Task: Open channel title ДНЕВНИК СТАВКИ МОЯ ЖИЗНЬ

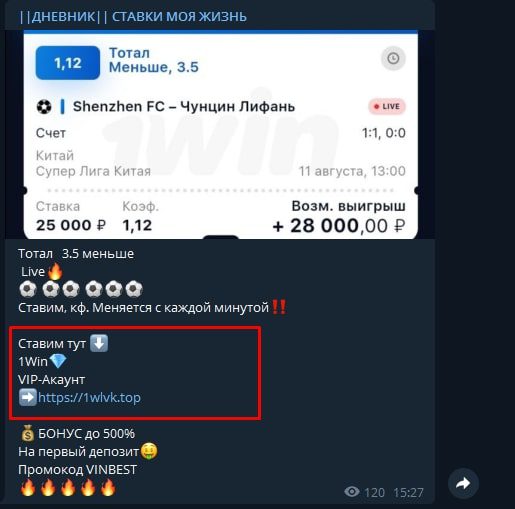Action: point(133,16)
